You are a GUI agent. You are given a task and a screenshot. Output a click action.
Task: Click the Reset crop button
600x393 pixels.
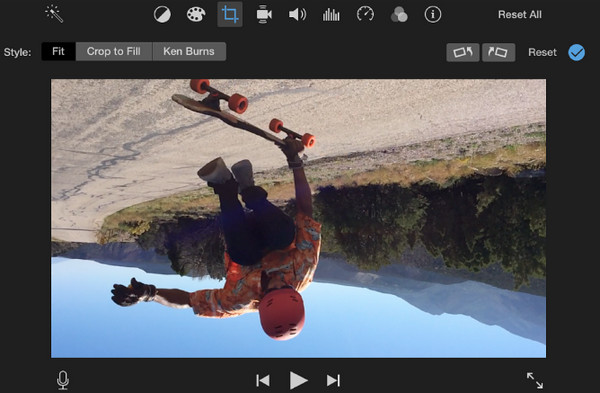coord(542,52)
